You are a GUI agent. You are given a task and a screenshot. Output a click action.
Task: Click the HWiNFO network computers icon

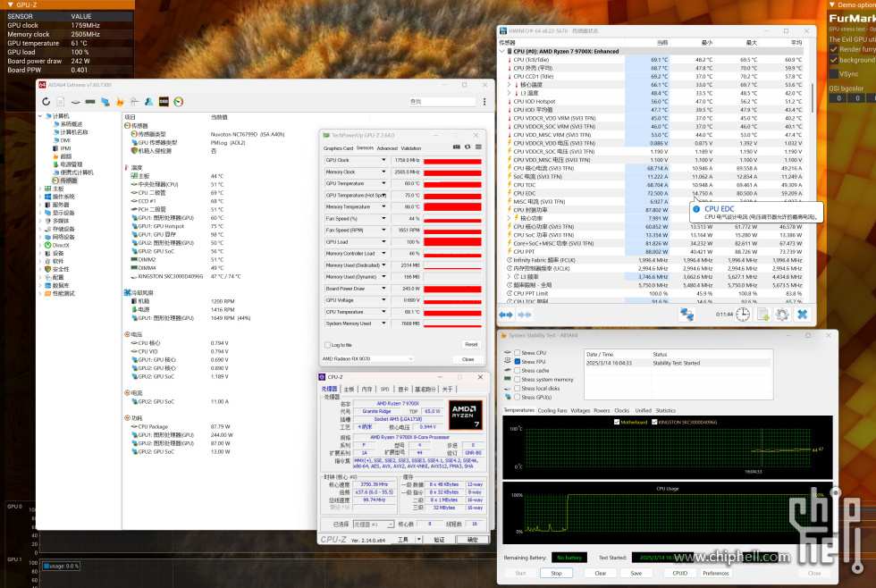686,315
